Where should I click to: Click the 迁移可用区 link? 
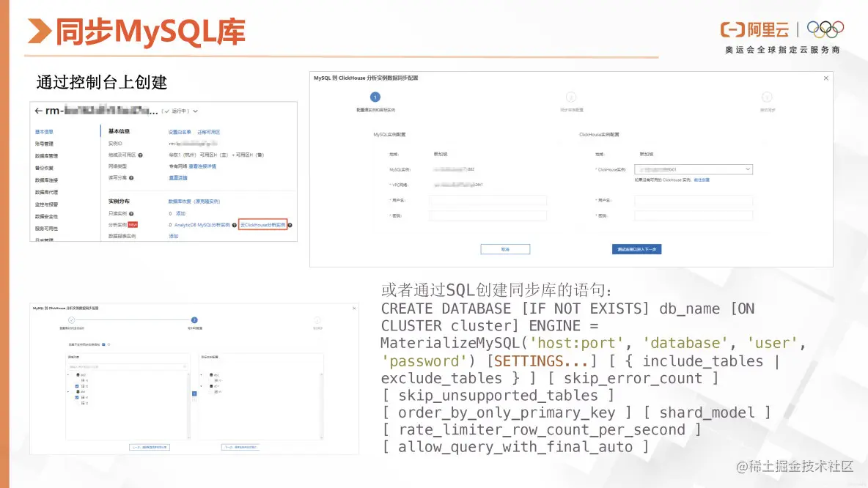(209, 132)
